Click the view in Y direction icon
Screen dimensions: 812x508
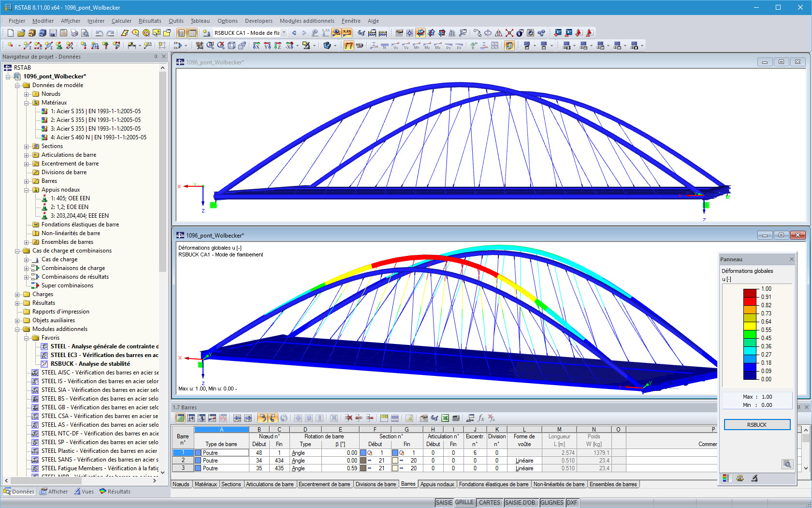[x=267, y=45]
